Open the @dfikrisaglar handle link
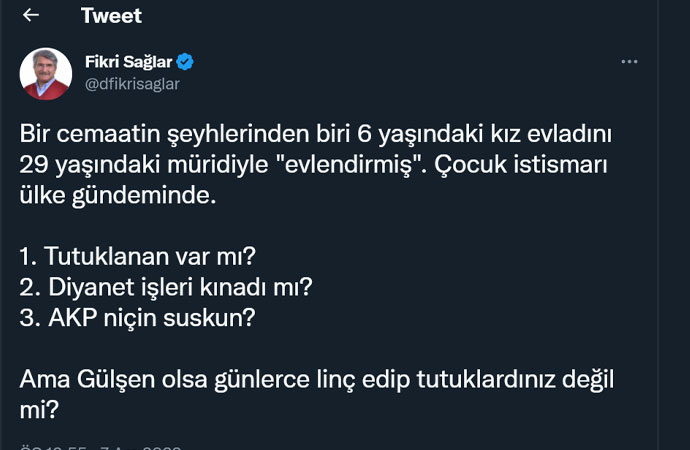 pos(132,84)
